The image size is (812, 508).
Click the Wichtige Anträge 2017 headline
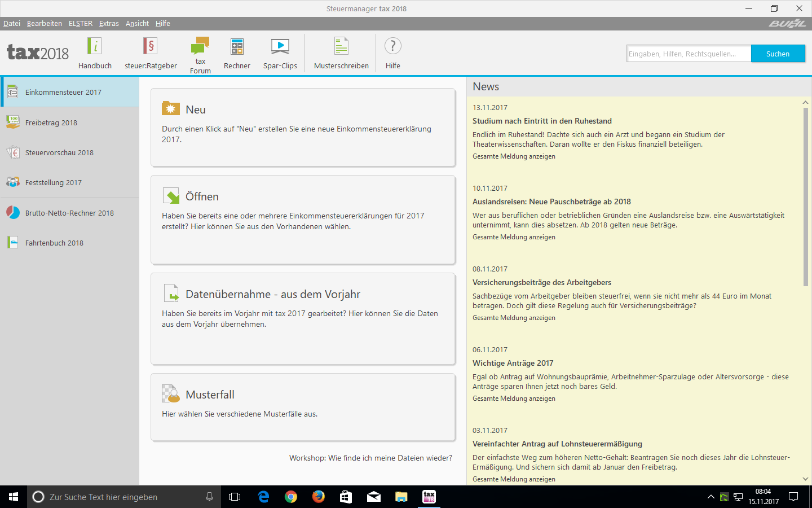point(513,363)
